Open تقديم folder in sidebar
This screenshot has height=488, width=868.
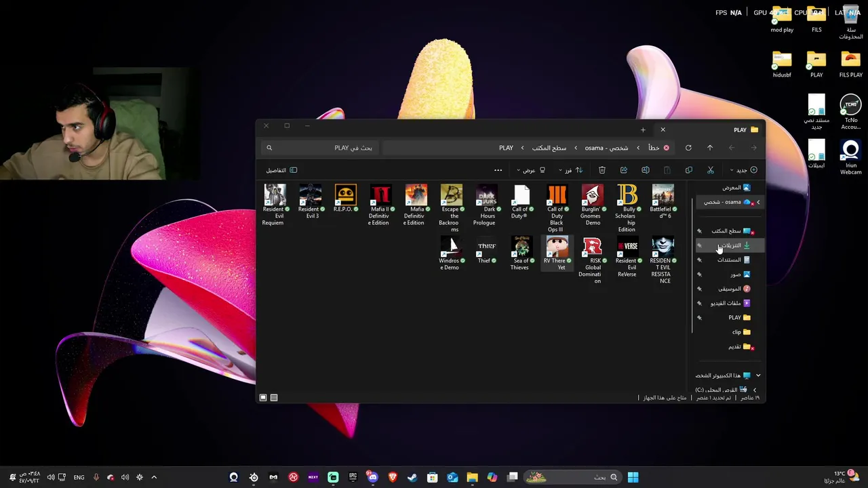[740, 346]
